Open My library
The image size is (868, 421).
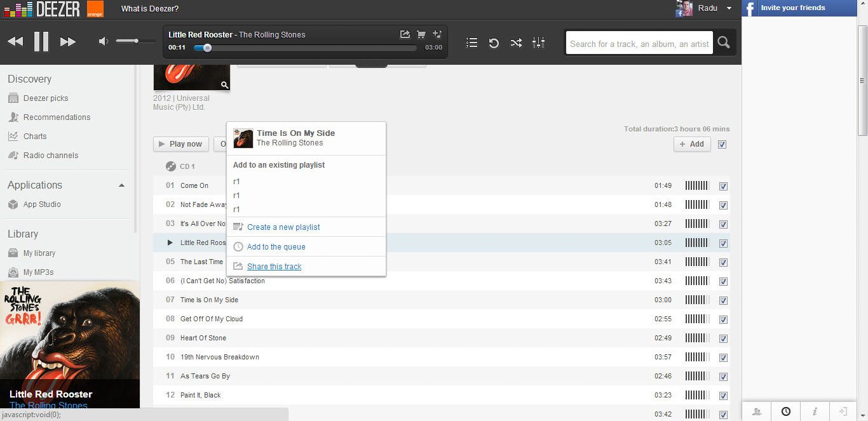39,253
